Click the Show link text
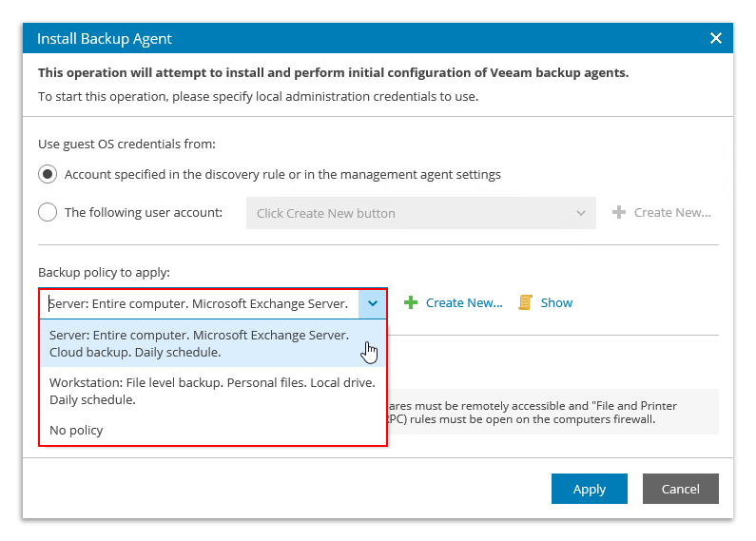Image resolution: width=756 pixels, height=541 pixels. pos(556,302)
